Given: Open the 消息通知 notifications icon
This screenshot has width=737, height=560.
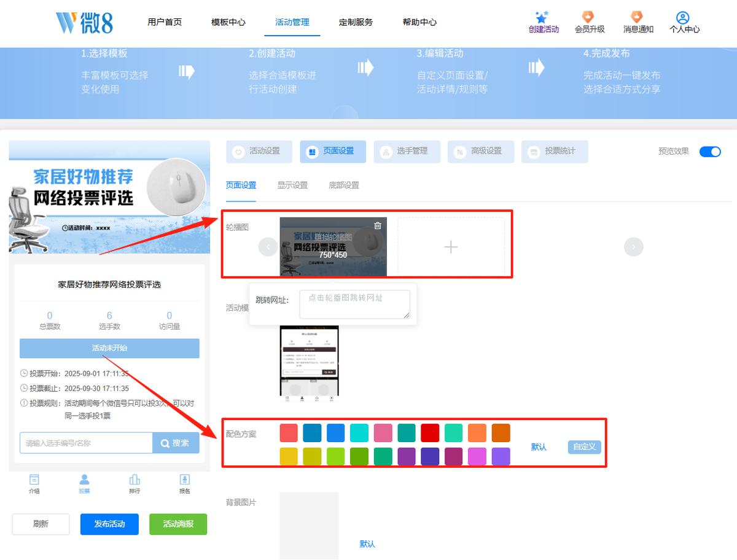Looking at the screenshot, I should pyautogui.click(x=637, y=17).
